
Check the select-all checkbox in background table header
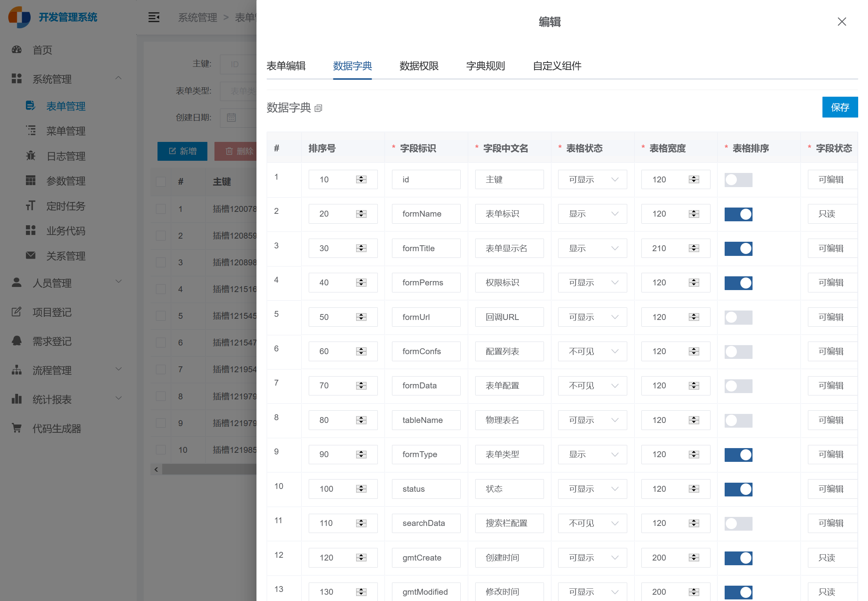click(x=161, y=182)
